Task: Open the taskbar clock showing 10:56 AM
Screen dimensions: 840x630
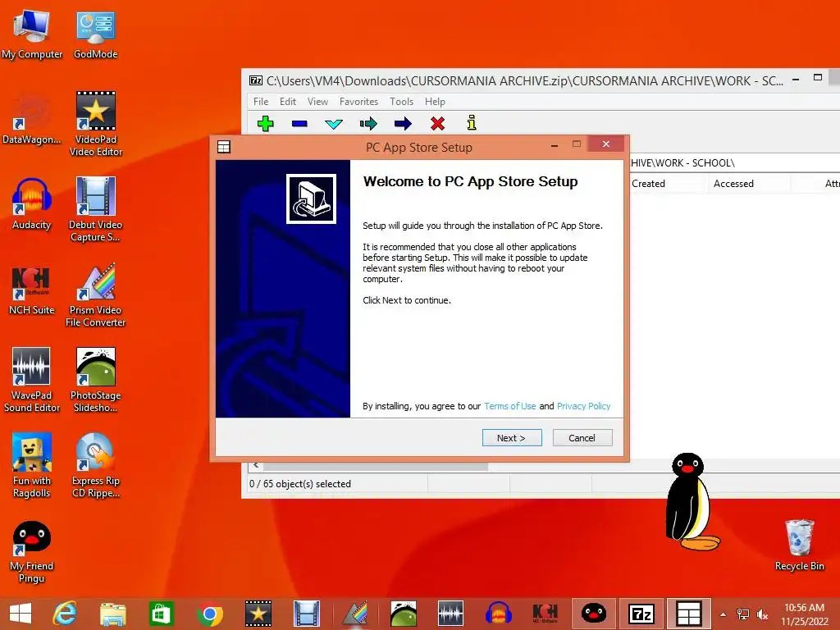Action: [805, 614]
